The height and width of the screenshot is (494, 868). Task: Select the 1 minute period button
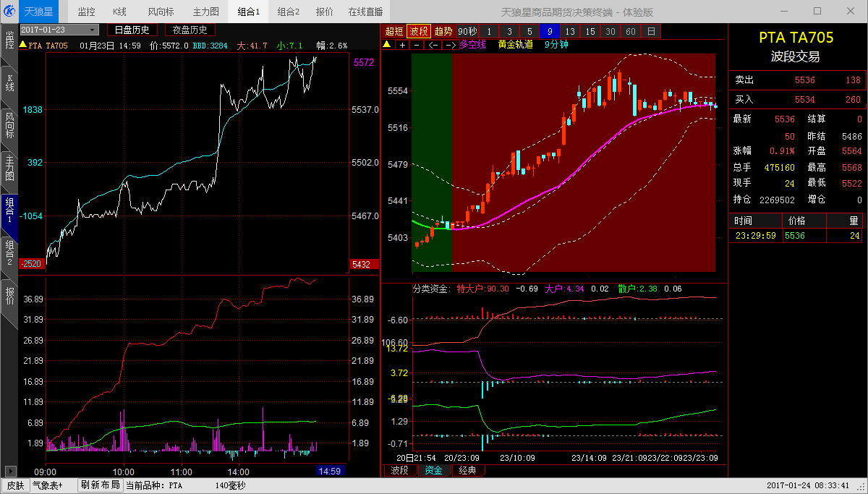(490, 31)
